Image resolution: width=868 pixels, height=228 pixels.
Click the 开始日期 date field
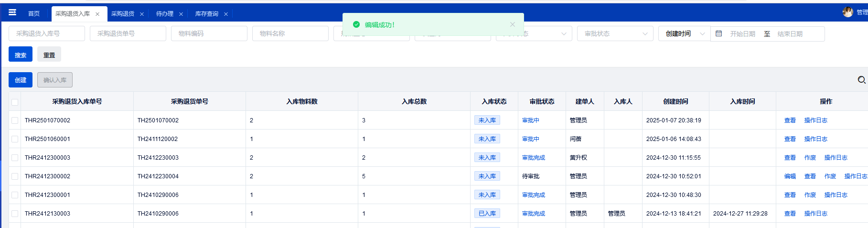(742, 34)
